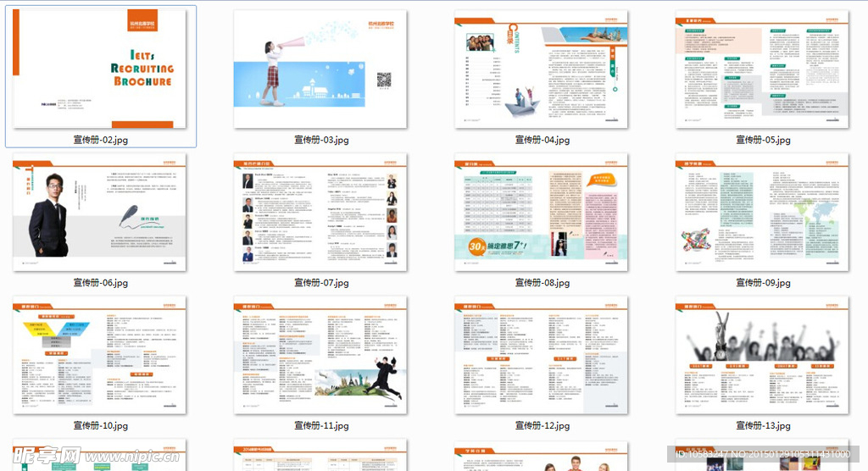Click the file name 宣传册-04.jpg
Screen dimensions: 868x471
pyautogui.click(x=542, y=140)
